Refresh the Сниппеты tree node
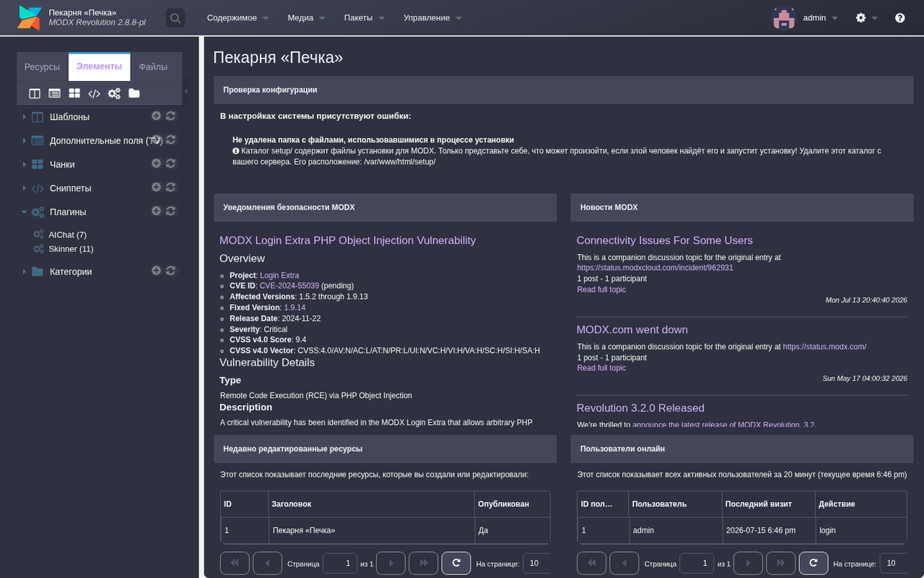Image resolution: width=924 pixels, height=578 pixels. click(x=171, y=187)
